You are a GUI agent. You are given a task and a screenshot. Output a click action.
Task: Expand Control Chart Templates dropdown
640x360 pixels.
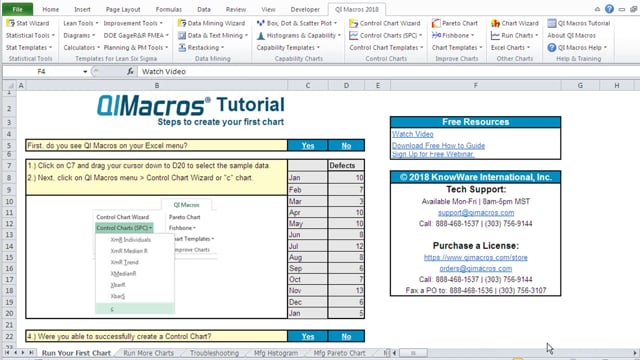pos(386,48)
